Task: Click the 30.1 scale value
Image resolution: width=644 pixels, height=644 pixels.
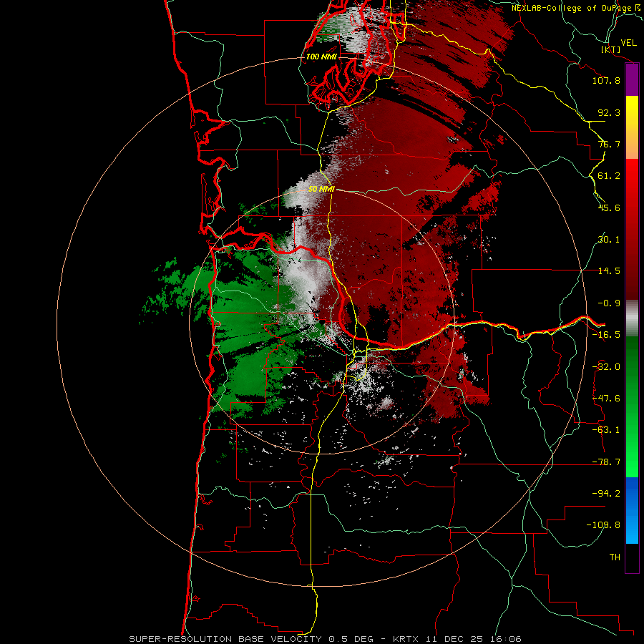Action: pos(609,240)
